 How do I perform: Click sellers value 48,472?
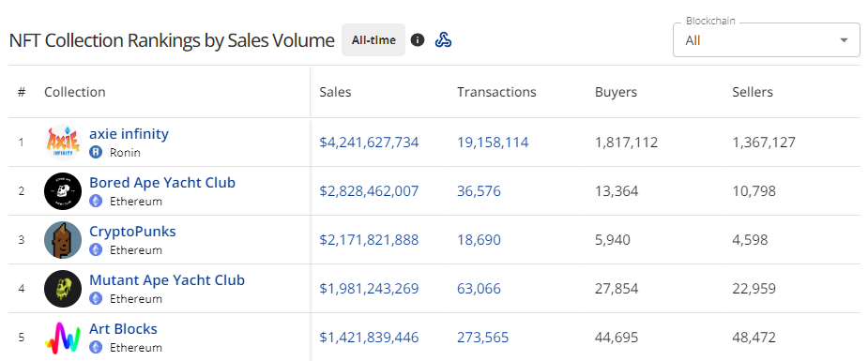tap(754, 338)
